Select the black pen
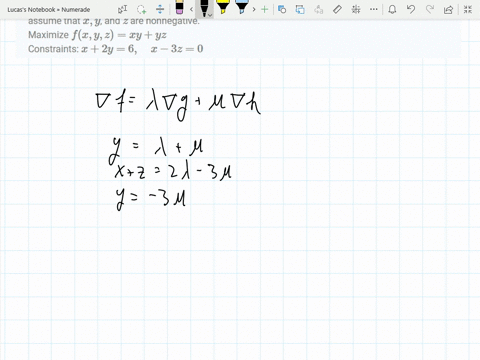480x360 pixels. pyautogui.click(x=204, y=8)
